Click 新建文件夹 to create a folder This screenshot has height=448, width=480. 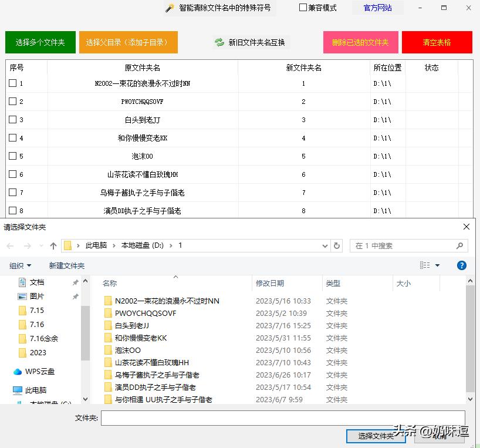[66, 265]
